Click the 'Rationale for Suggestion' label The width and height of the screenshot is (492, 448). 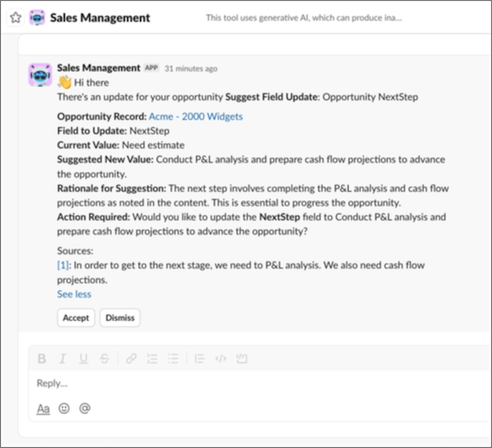(112, 189)
